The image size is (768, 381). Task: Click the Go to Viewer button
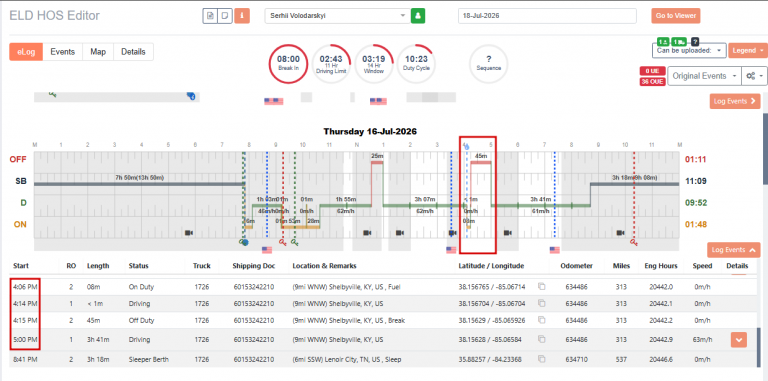[676, 16]
